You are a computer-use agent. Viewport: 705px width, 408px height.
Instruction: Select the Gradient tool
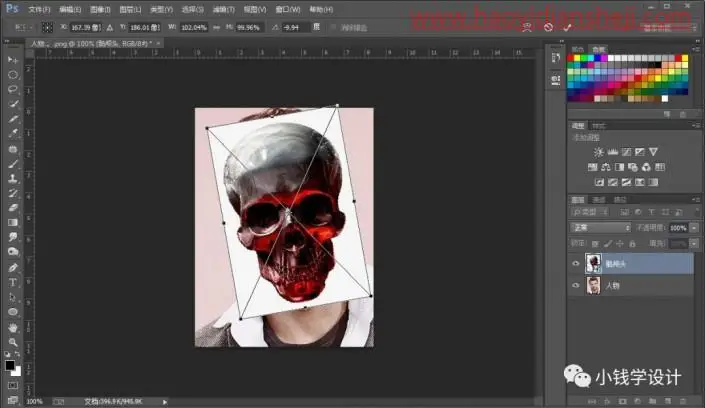coord(13,222)
